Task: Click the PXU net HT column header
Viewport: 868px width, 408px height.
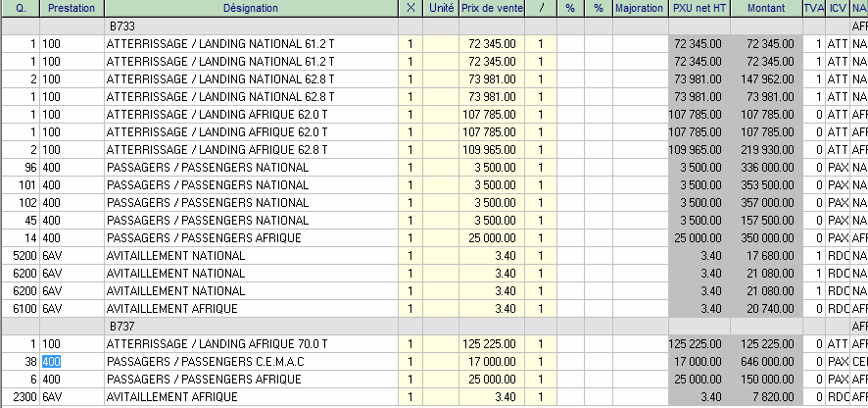Action: tap(699, 8)
